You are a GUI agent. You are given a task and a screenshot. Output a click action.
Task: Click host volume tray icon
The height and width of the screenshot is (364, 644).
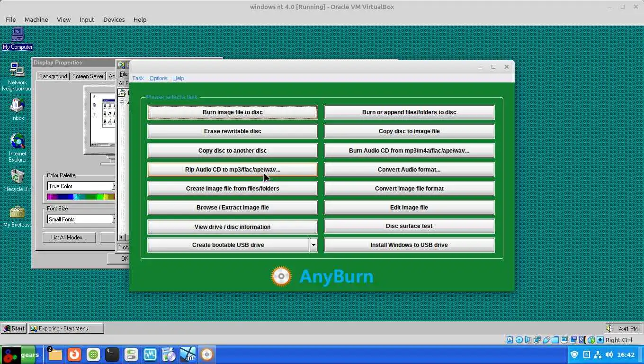click(609, 355)
